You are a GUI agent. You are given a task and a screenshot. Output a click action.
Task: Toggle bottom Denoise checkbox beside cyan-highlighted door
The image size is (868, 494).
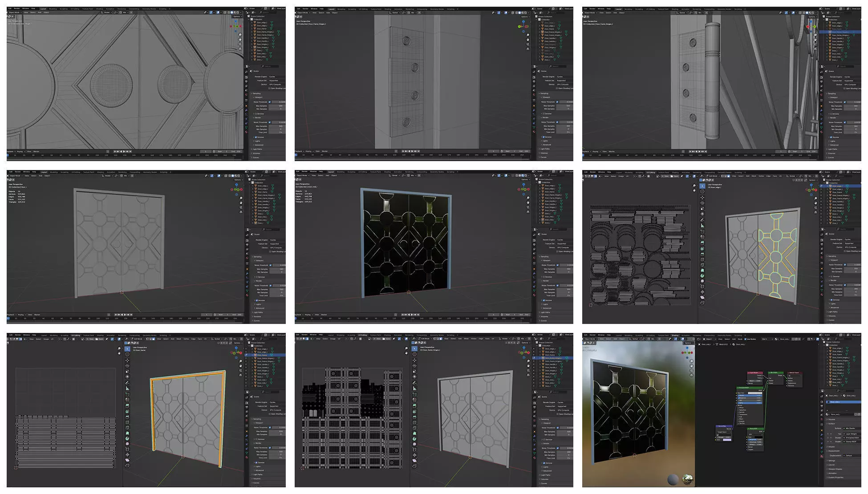coord(831,300)
